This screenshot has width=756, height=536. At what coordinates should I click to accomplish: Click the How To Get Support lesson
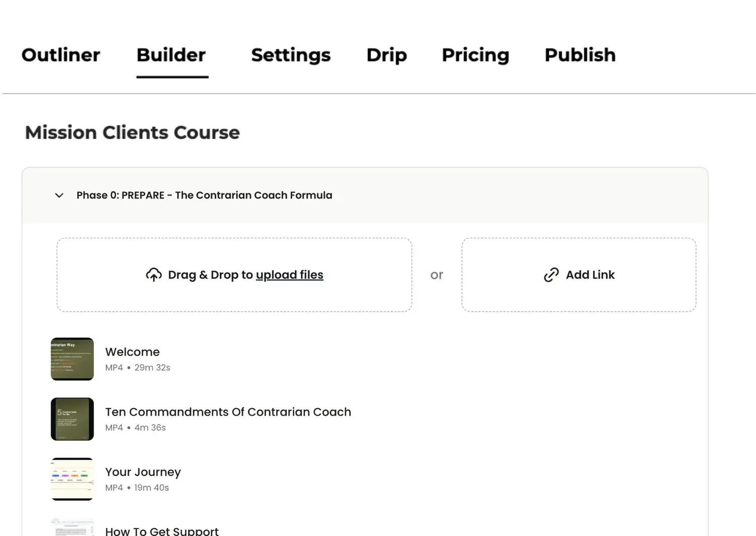pos(162,531)
